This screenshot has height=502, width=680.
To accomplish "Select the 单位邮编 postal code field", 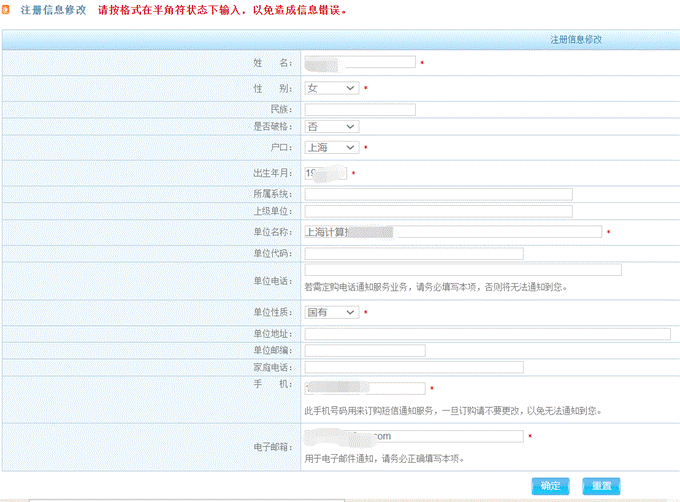I will (x=365, y=350).
